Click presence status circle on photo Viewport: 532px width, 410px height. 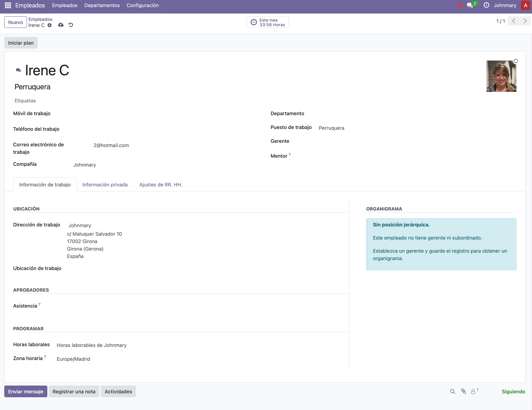516,61
